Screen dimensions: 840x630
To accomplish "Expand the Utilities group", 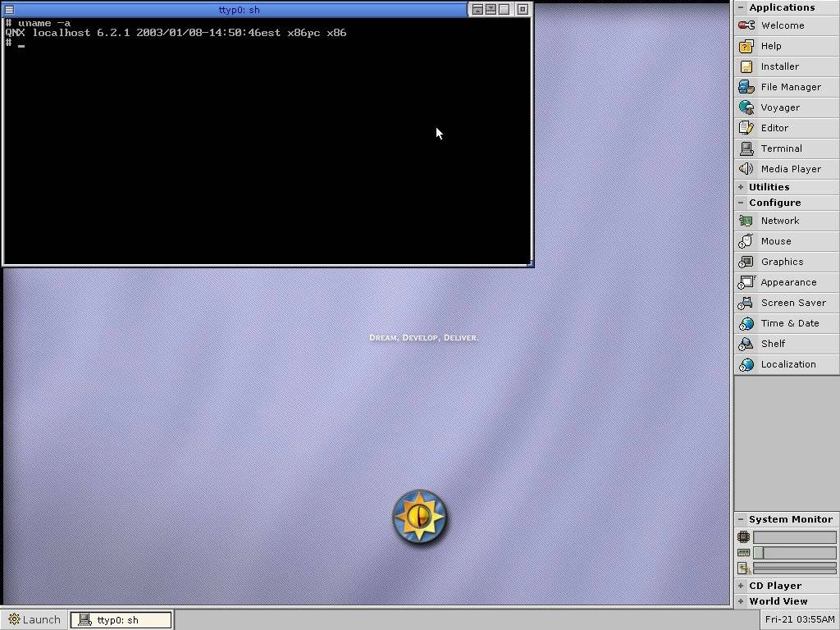I will click(741, 187).
